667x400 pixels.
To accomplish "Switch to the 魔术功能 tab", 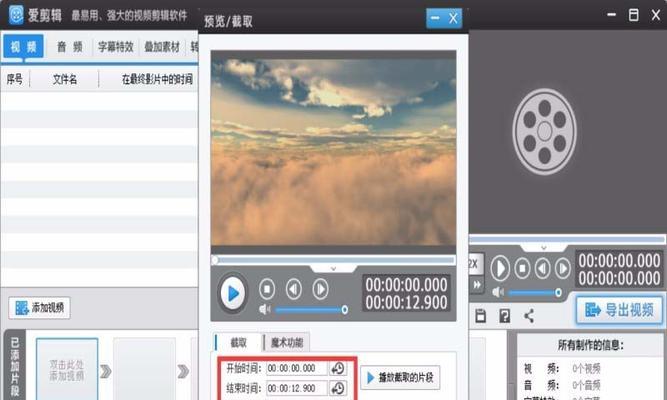I will click(287, 342).
